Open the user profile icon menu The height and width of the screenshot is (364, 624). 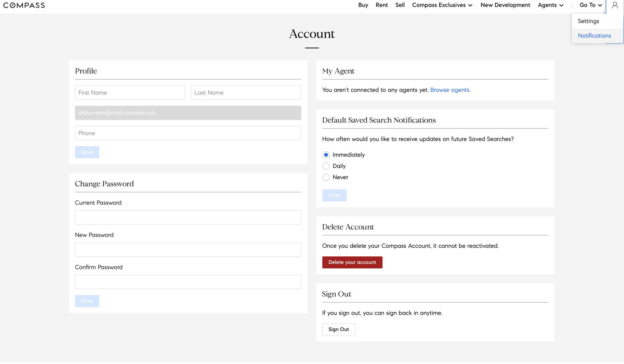pyautogui.click(x=615, y=5)
